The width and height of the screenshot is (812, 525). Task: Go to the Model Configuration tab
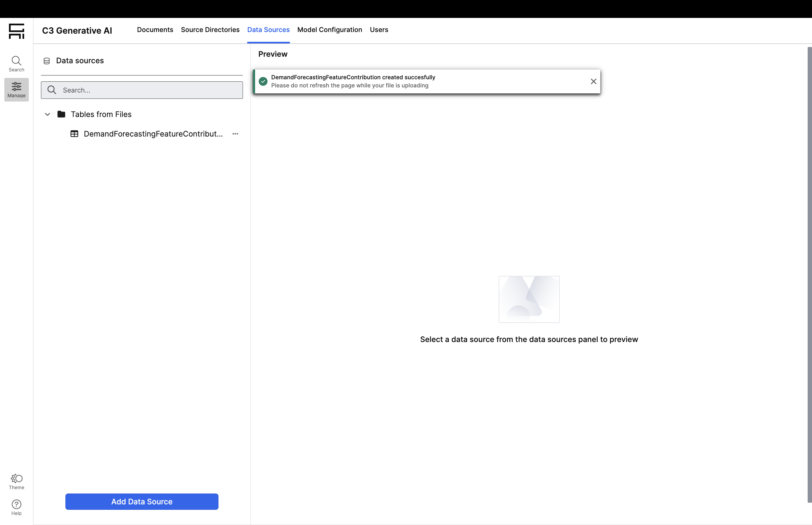tap(329, 30)
